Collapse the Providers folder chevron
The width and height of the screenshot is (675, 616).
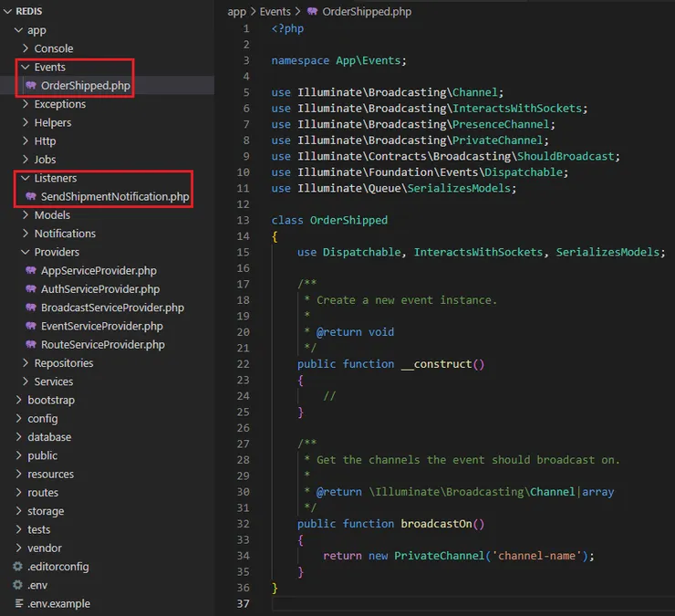click(x=26, y=253)
